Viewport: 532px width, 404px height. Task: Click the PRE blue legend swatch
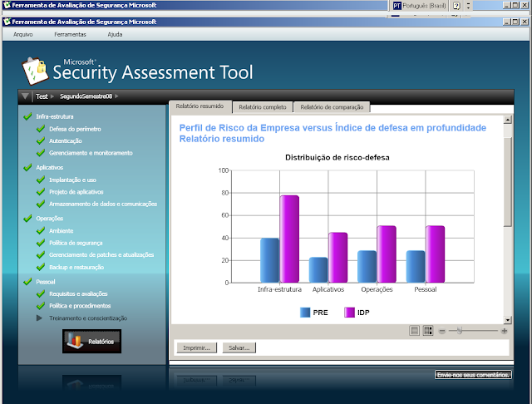[305, 313]
